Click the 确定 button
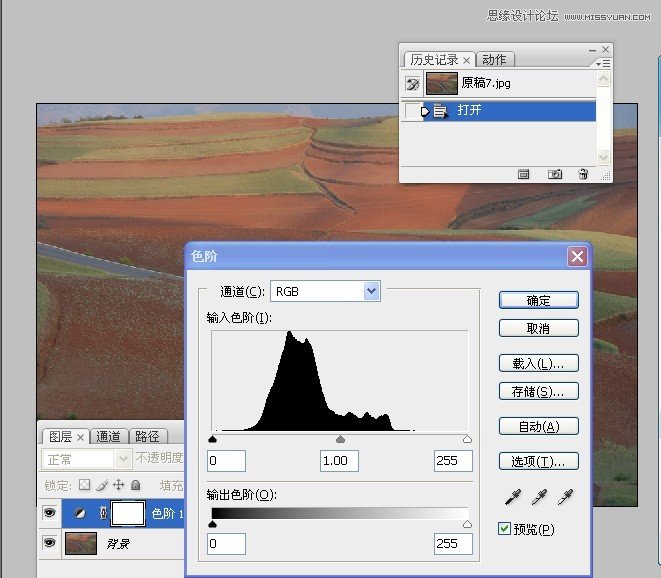Screen dimensions: 661x578 coord(538,300)
